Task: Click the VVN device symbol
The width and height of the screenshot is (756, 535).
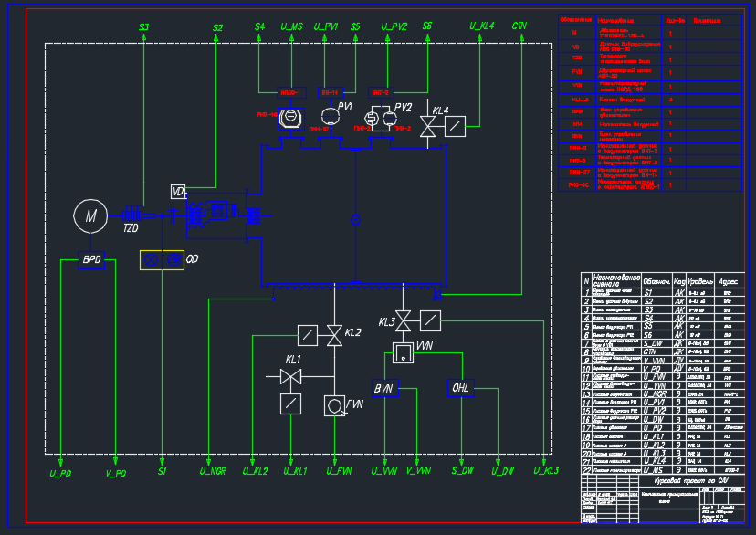Action: click(x=403, y=351)
